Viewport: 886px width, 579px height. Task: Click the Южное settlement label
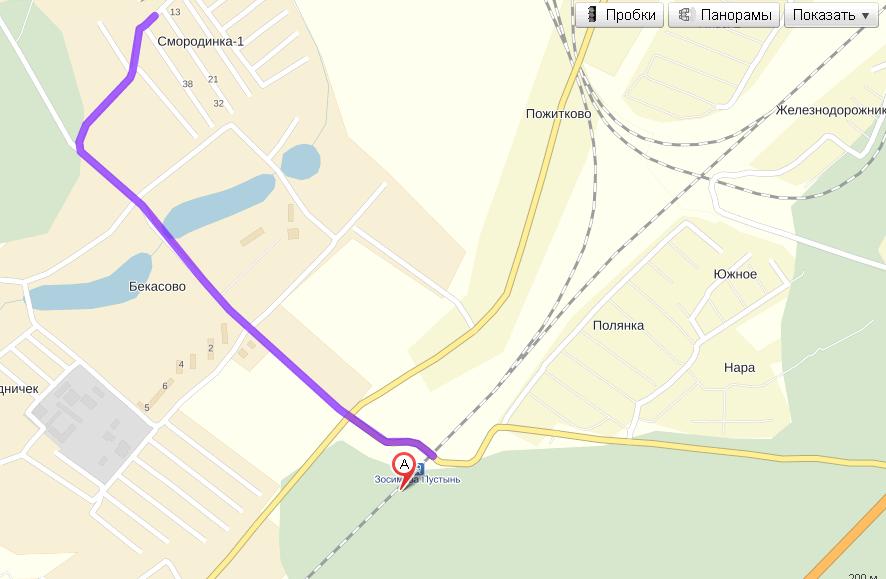click(735, 274)
